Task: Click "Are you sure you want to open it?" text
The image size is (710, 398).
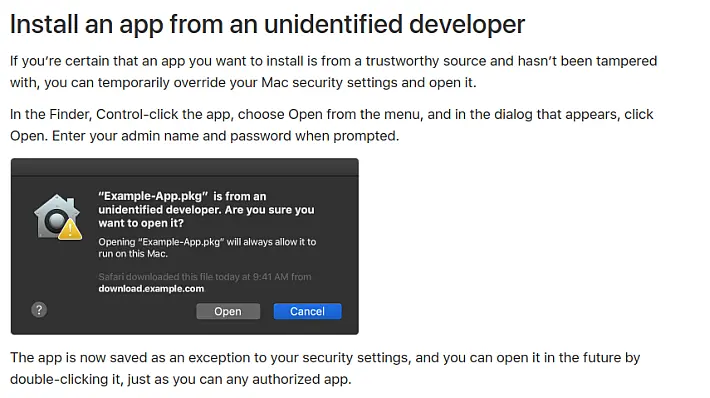Action: (x=206, y=216)
